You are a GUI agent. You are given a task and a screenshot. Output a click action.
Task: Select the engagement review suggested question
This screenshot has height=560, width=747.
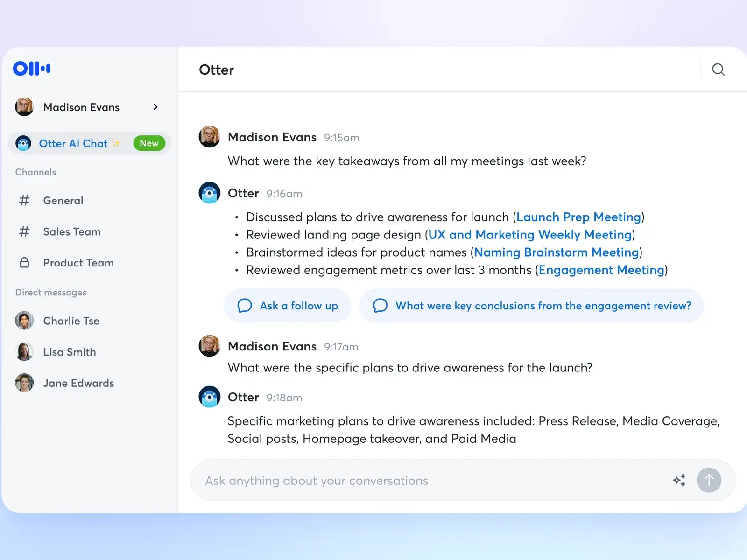[x=531, y=306]
